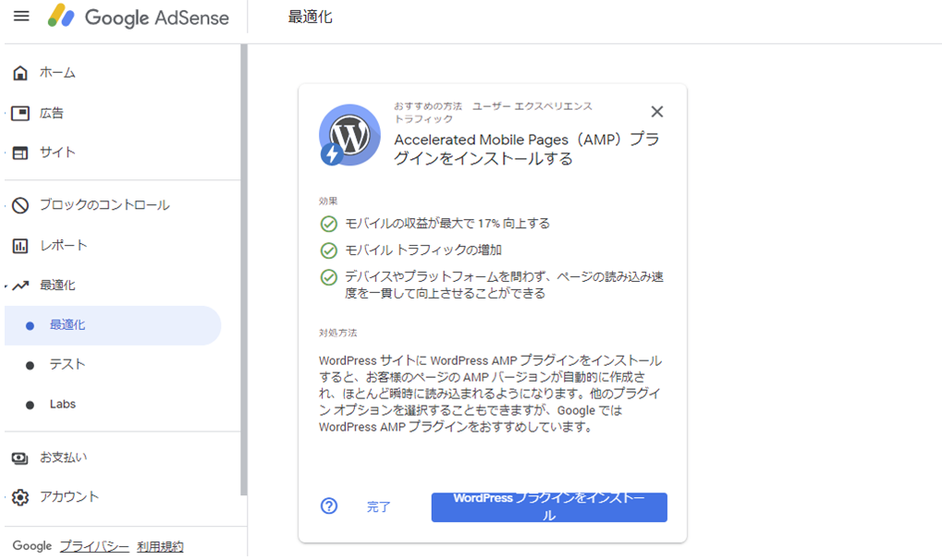Click the ブロックのコントロール block icon
Screen dimensions: 942x560
click(19, 205)
